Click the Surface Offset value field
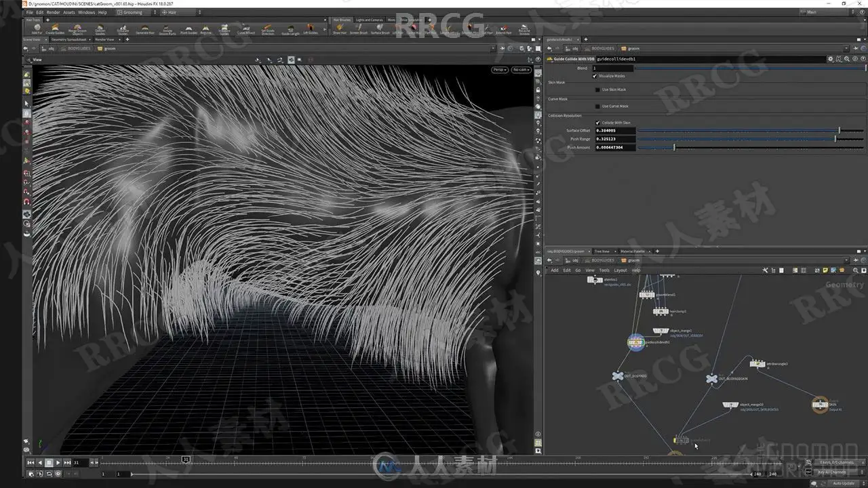868x488 pixels. pyautogui.click(x=615, y=130)
